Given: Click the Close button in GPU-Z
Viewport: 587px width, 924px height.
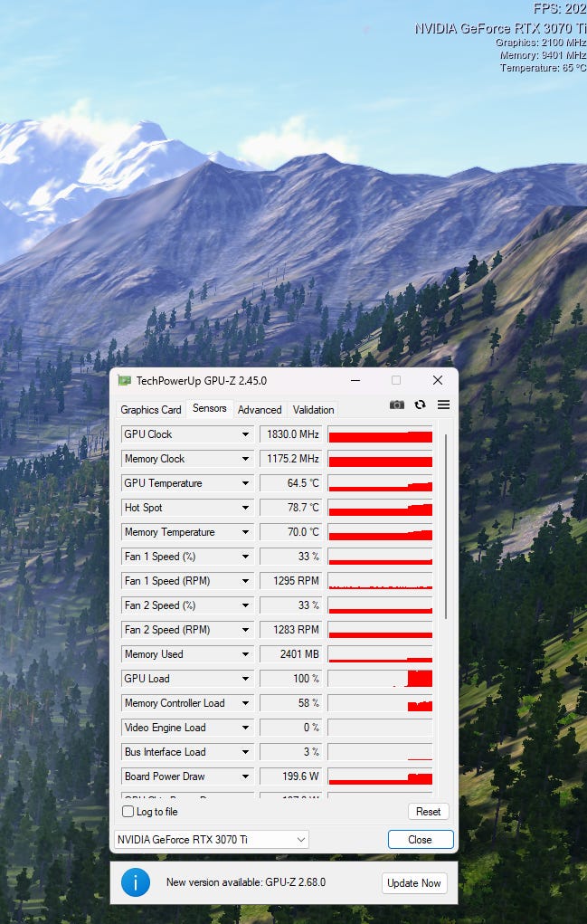Looking at the screenshot, I should point(421,839).
